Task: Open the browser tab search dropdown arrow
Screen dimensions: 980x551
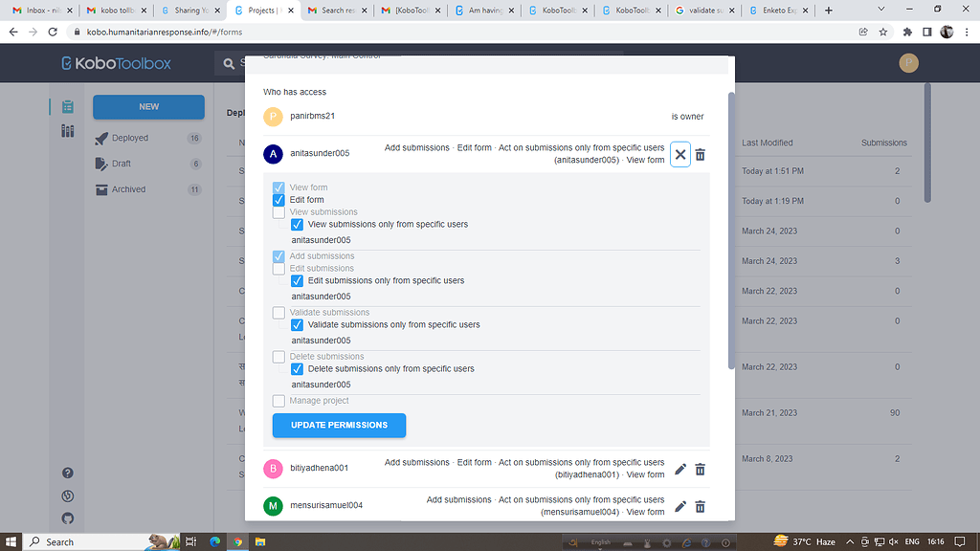Action: (880, 10)
